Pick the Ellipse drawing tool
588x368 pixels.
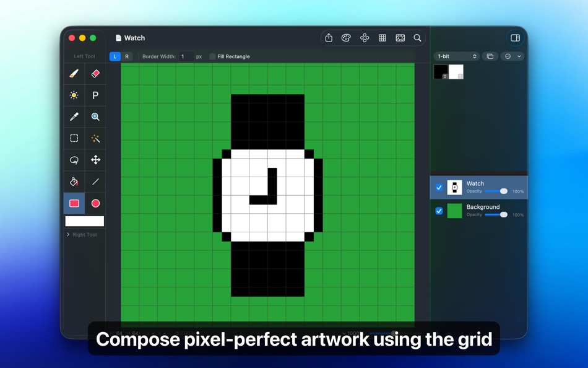point(95,203)
